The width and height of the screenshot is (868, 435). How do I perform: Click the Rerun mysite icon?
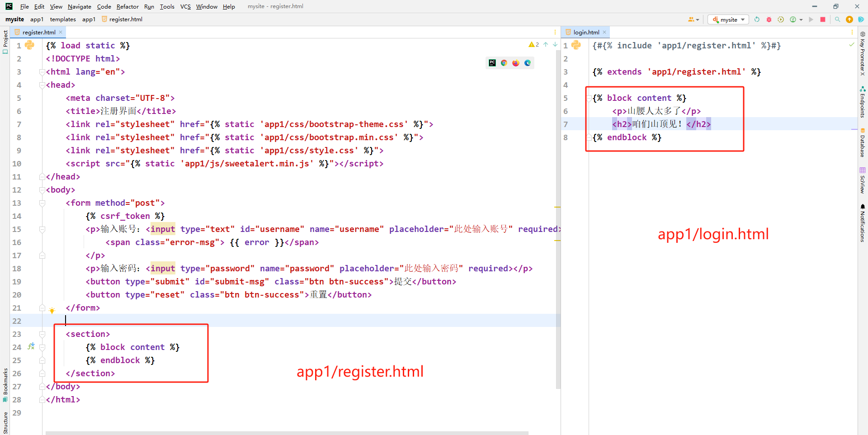[x=757, y=19]
